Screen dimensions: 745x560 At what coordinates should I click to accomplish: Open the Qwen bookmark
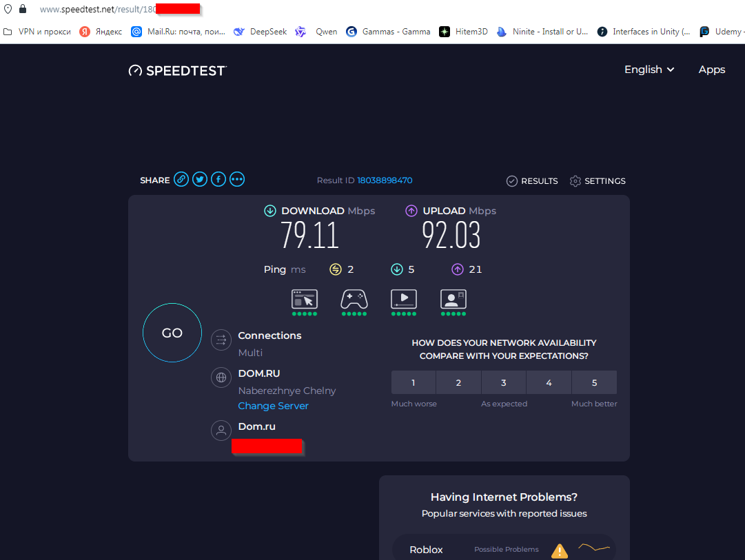click(x=316, y=32)
